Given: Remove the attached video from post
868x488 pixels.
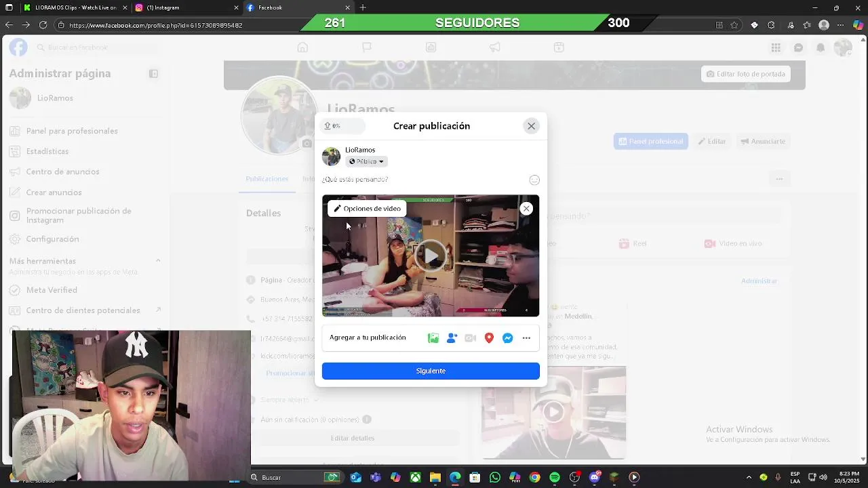Looking at the screenshot, I should pos(526,209).
